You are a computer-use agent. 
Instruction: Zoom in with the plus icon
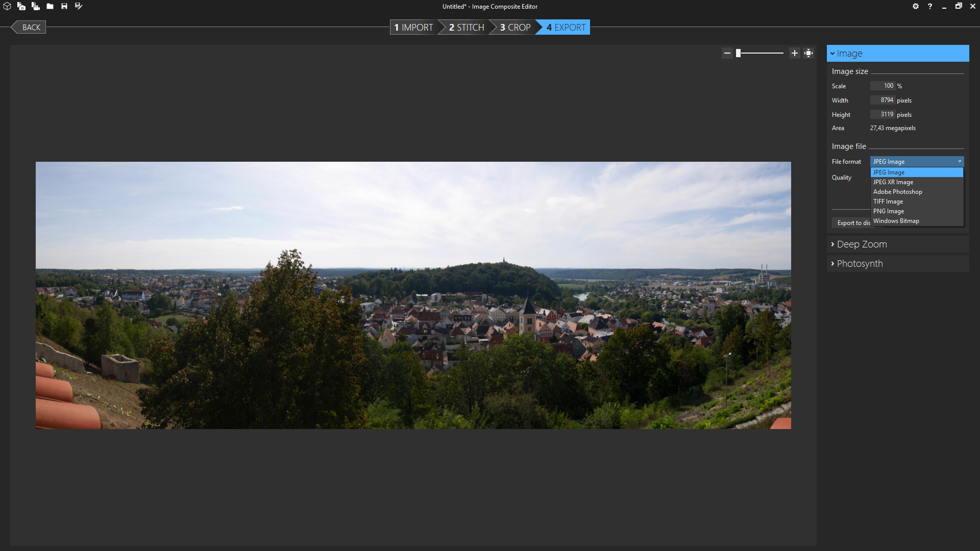click(x=794, y=53)
